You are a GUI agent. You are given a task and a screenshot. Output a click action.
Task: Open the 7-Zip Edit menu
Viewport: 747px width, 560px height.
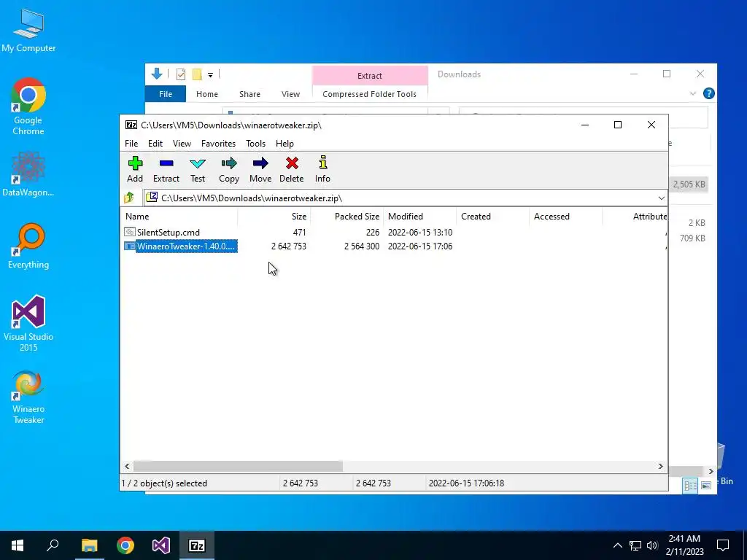155,144
